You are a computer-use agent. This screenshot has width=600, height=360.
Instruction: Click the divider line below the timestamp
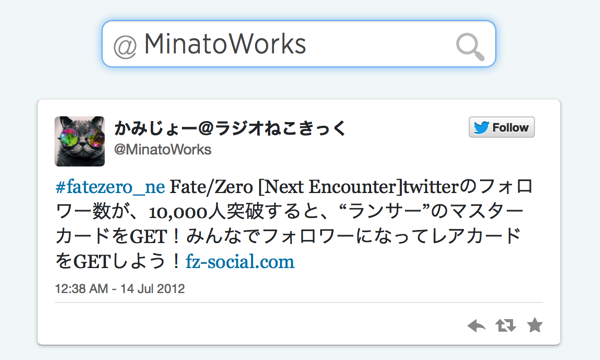click(299, 302)
